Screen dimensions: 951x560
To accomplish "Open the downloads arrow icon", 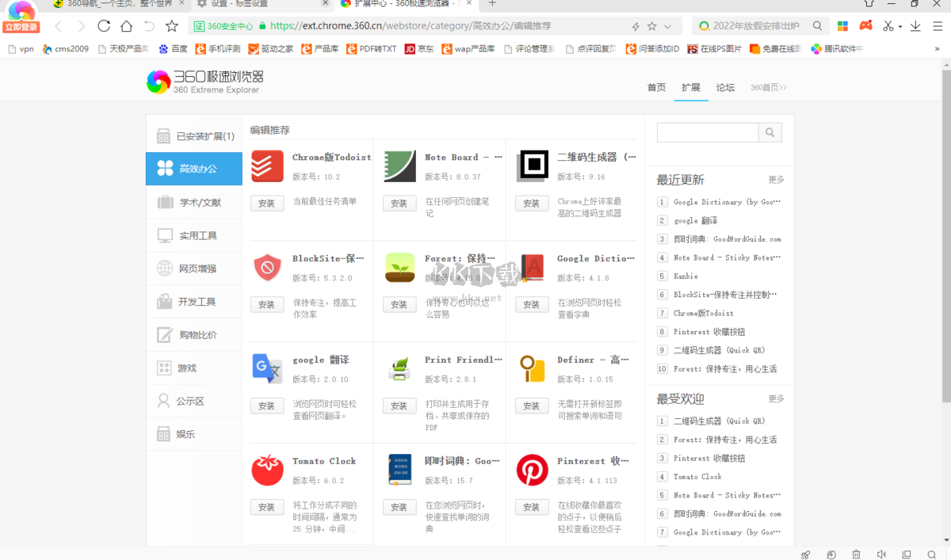I will pyautogui.click(x=916, y=26).
